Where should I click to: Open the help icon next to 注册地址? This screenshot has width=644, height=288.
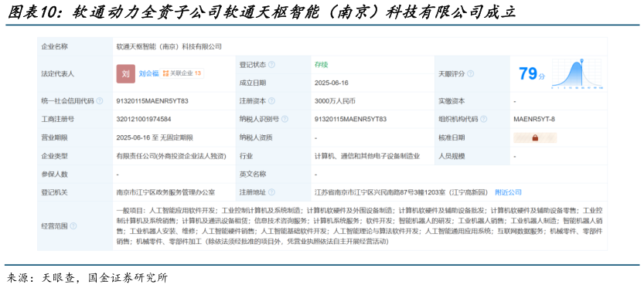pos(271,192)
